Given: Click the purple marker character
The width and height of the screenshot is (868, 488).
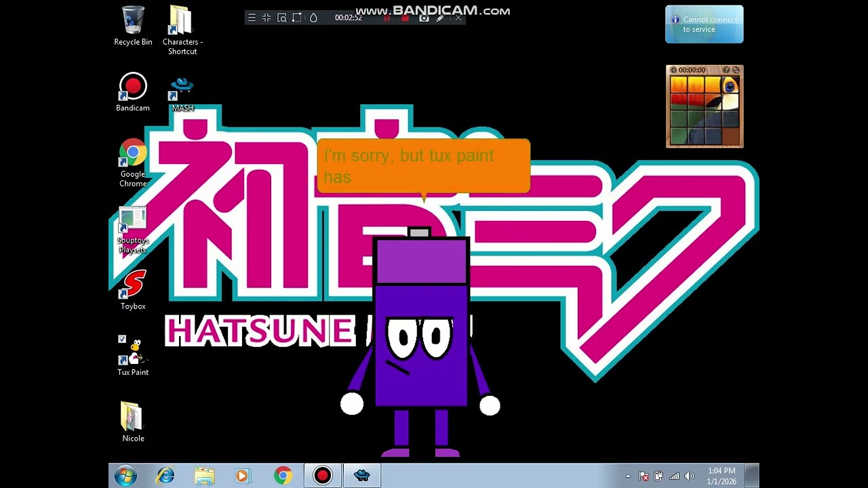Looking at the screenshot, I should pos(420,343).
